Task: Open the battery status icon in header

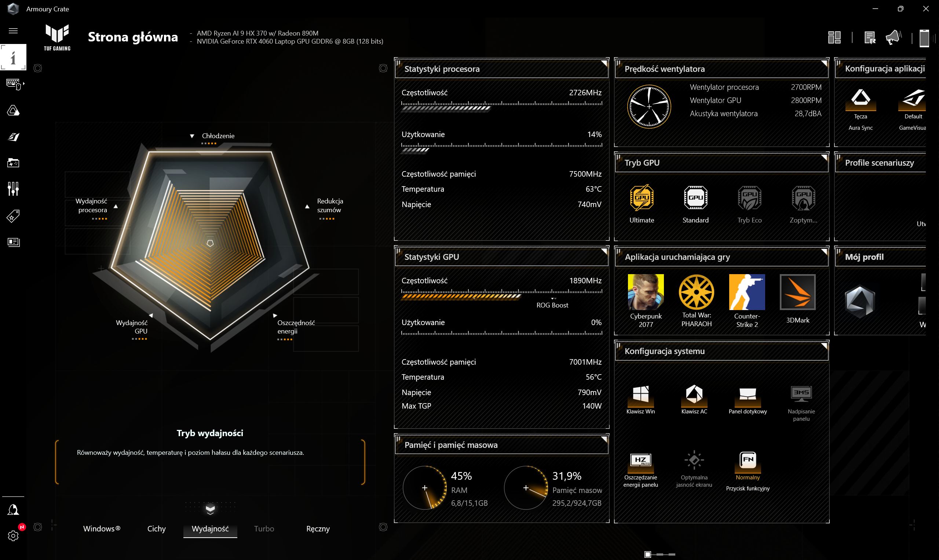Action: (x=924, y=38)
